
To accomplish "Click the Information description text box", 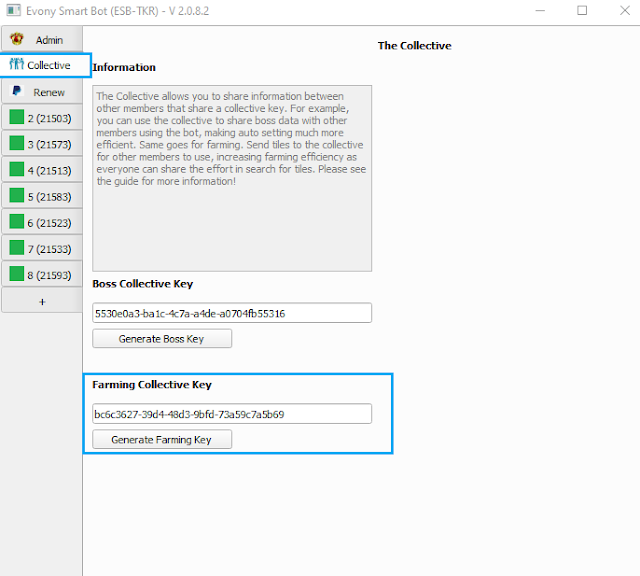I will [x=232, y=178].
